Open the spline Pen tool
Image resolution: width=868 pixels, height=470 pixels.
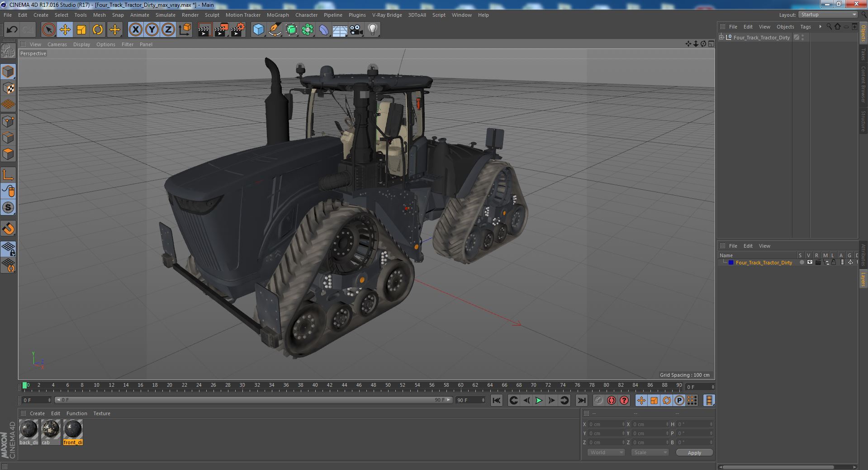(x=275, y=30)
